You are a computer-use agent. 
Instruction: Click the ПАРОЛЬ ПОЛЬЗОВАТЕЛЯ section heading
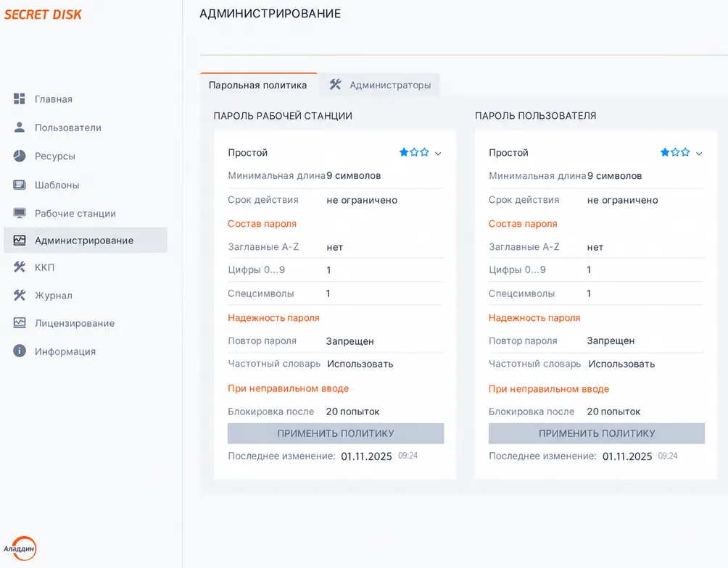tap(535, 115)
